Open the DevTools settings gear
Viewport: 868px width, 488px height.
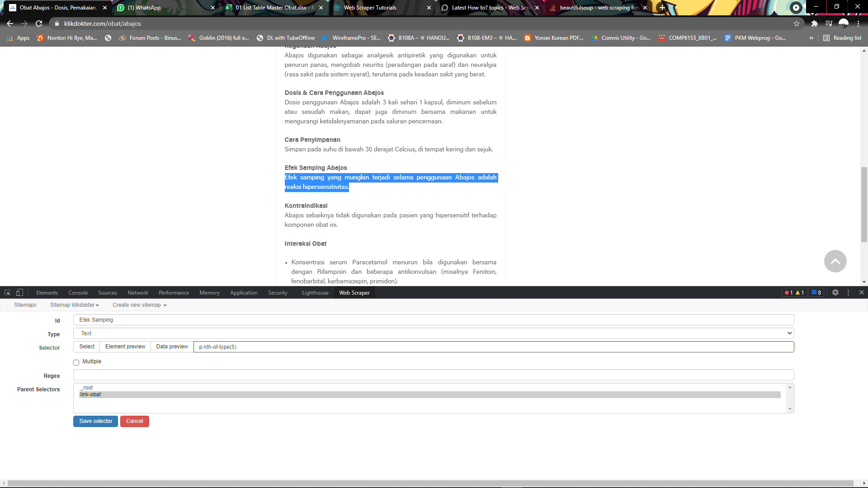(x=835, y=293)
